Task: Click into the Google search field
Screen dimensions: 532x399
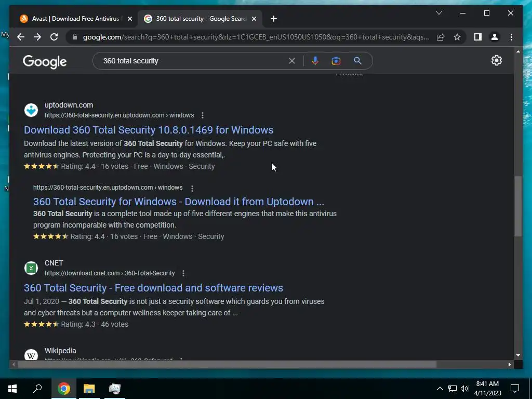Action: tap(193, 61)
